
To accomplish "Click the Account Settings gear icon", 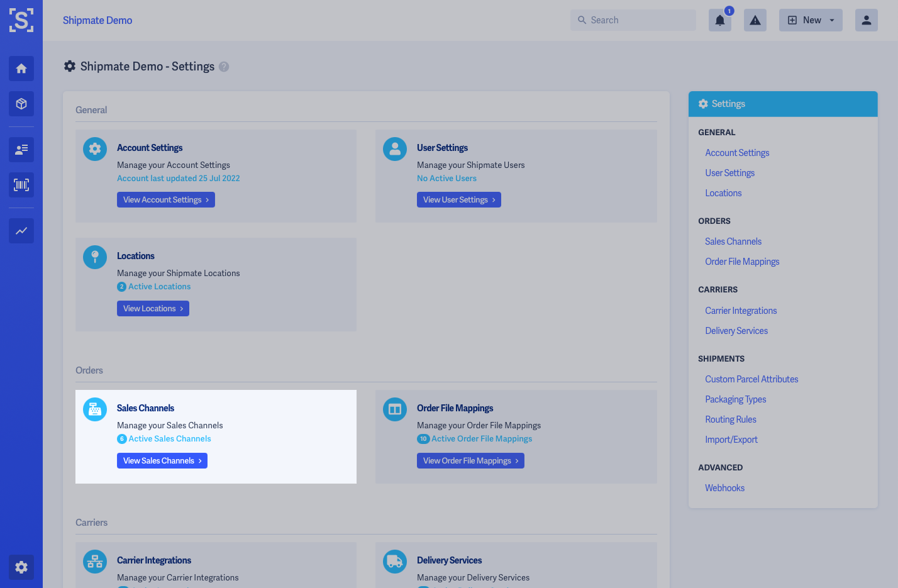I will coord(95,149).
